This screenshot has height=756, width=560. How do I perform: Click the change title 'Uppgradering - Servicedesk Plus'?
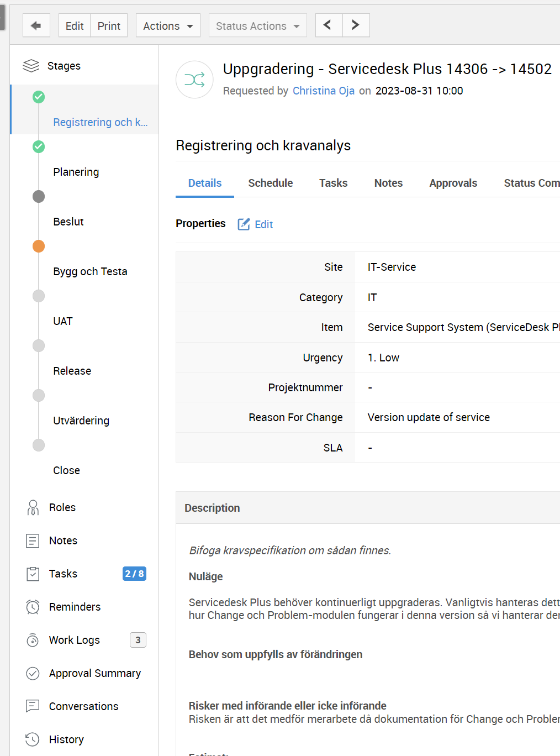point(387,69)
